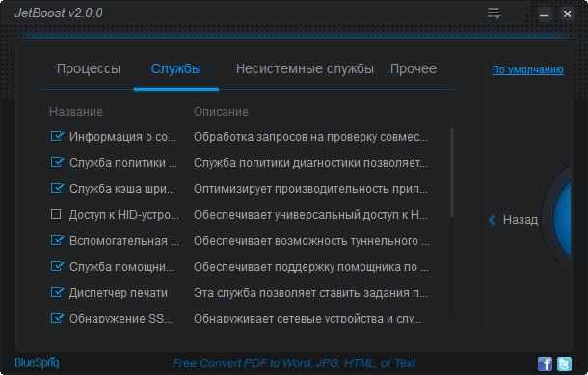The image size is (588, 375).
Task: Minimize the JetBoost window
Action: click(x=544, y=14)
